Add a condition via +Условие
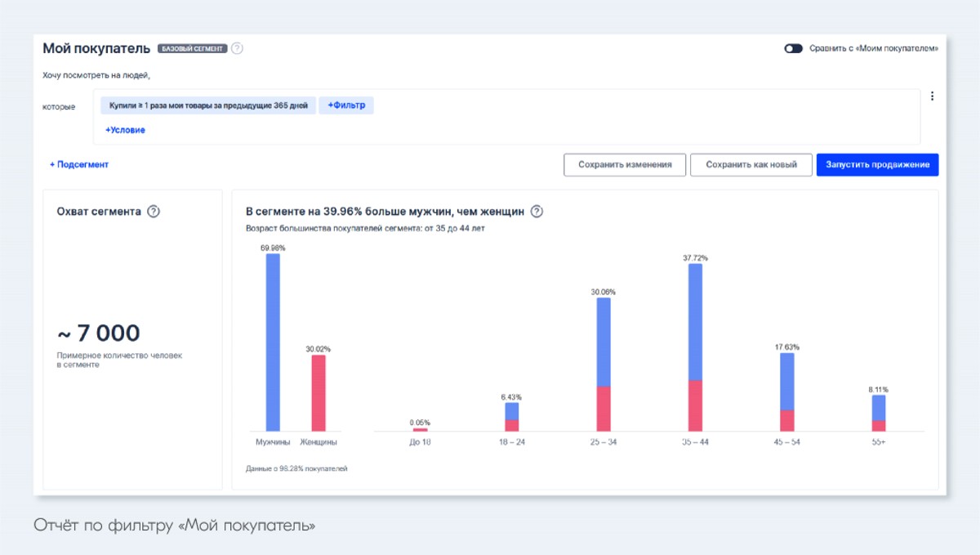 click(125, 130)
